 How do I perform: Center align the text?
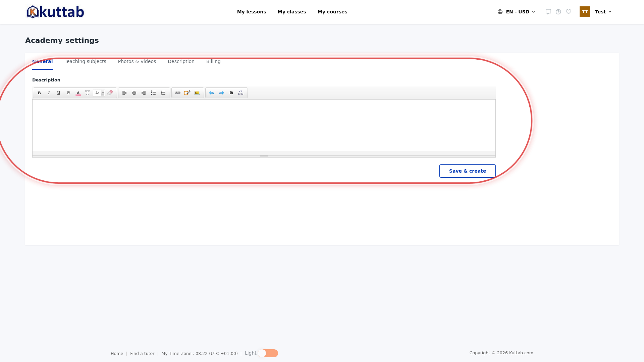[x=134, y=93]
